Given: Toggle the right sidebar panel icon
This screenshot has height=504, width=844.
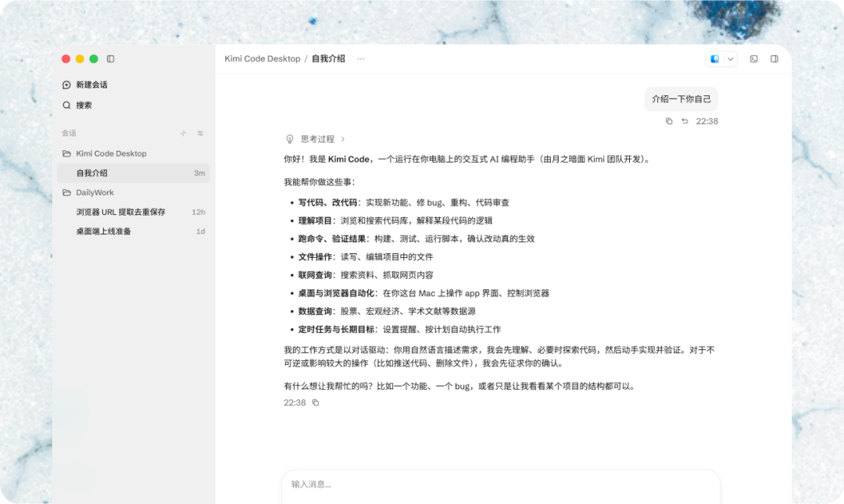Looking at the screenshot, I should (774, 59).
